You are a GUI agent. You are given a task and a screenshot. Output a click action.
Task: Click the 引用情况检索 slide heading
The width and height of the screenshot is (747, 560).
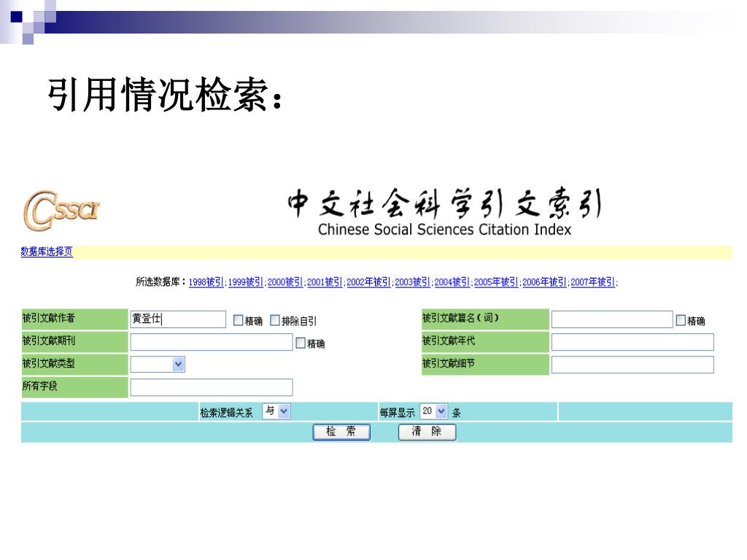pyautogui.click(x=165, y=94)
